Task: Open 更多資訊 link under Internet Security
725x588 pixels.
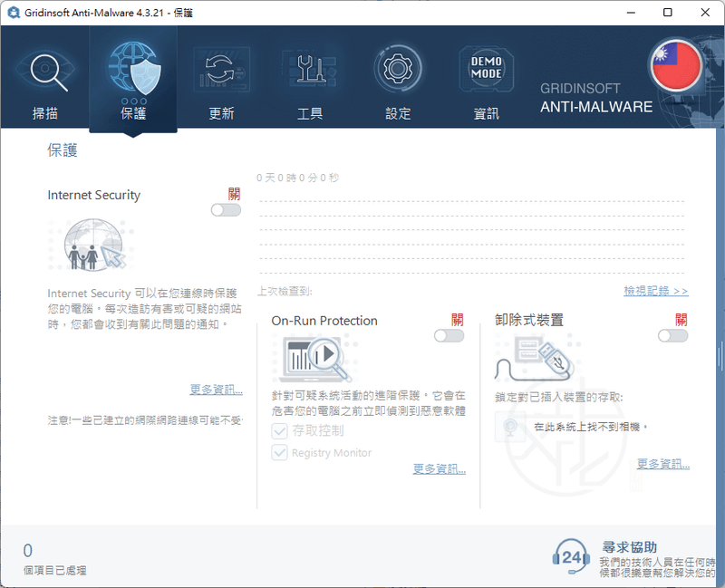Action: click(x=216, y=390)
